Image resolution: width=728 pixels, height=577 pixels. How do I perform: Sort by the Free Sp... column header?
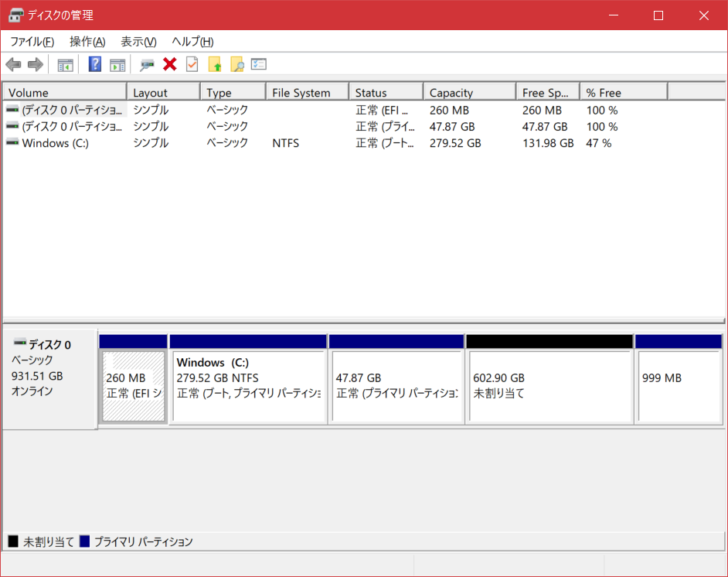coord(548,93)
